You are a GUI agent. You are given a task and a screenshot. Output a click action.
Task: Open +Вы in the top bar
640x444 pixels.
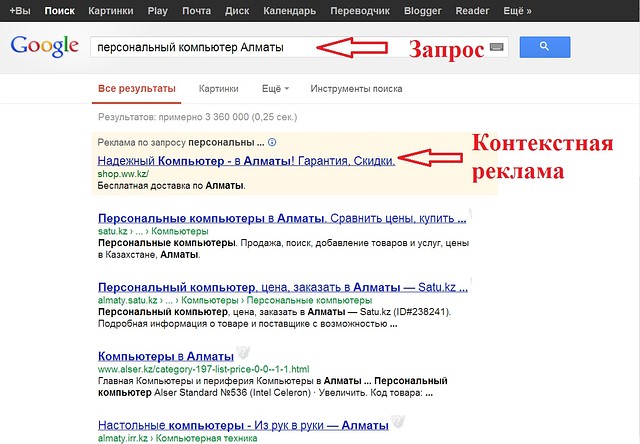(20, 11)
